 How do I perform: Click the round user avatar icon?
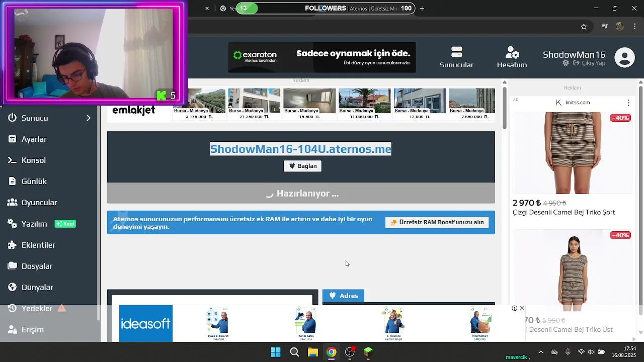(x=624, y=57)
